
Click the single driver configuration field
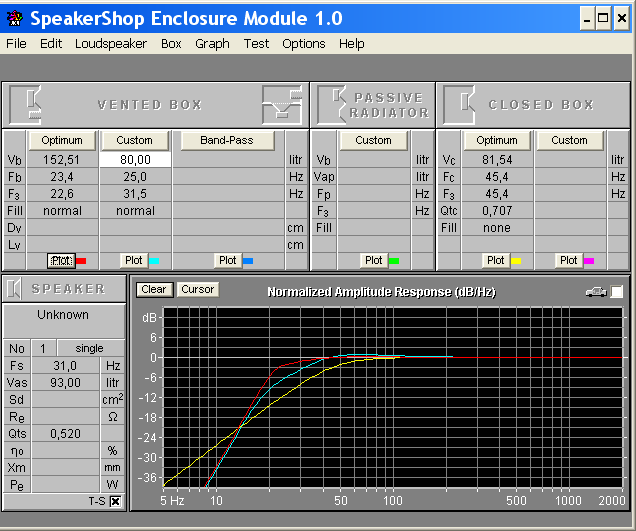pos(90,348)
